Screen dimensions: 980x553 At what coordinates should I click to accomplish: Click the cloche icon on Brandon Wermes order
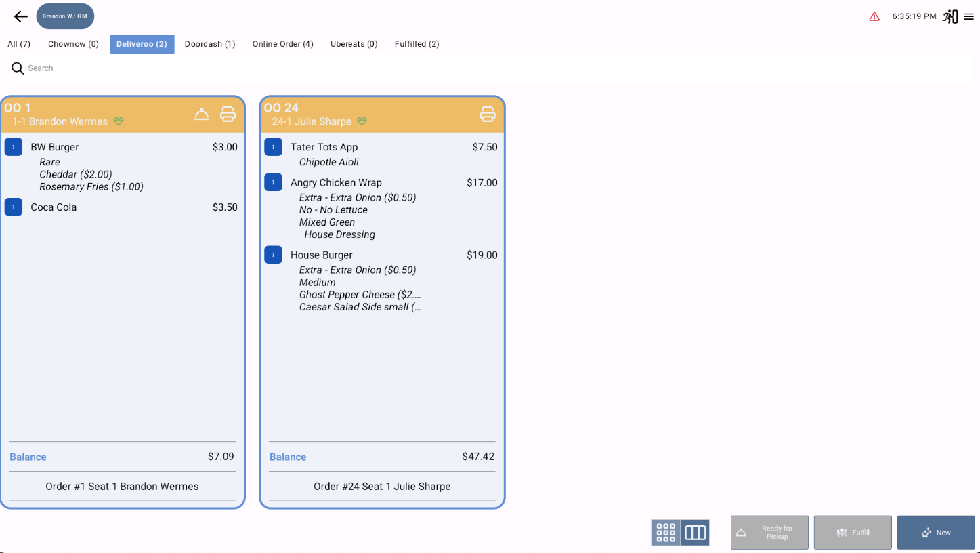(202, 114)
